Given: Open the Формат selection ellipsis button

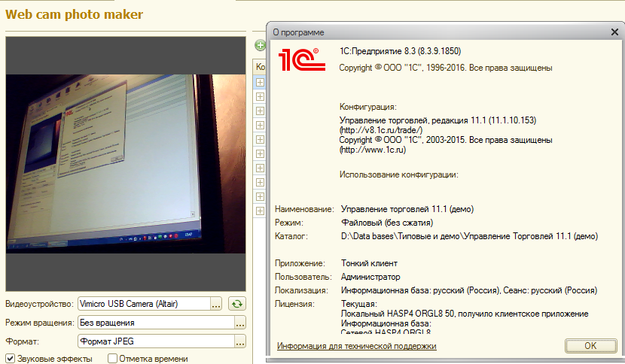Looking at the screenshot, I should [x=240, y=341].
